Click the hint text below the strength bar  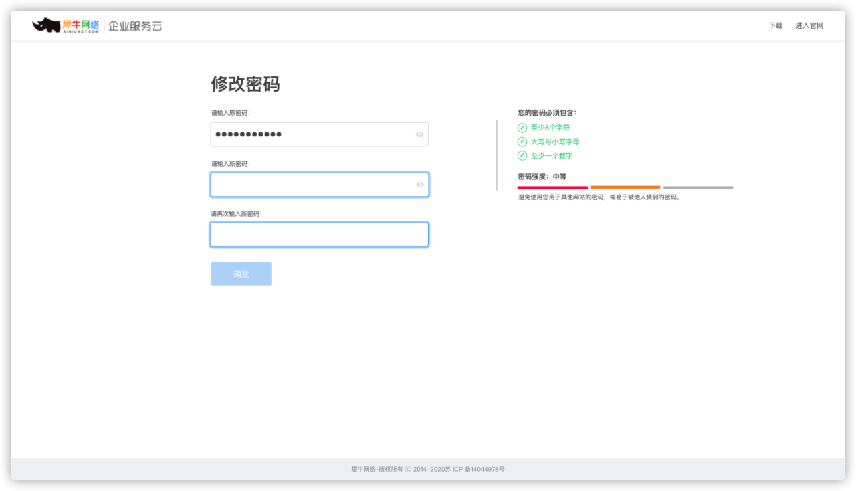(599, 197)
